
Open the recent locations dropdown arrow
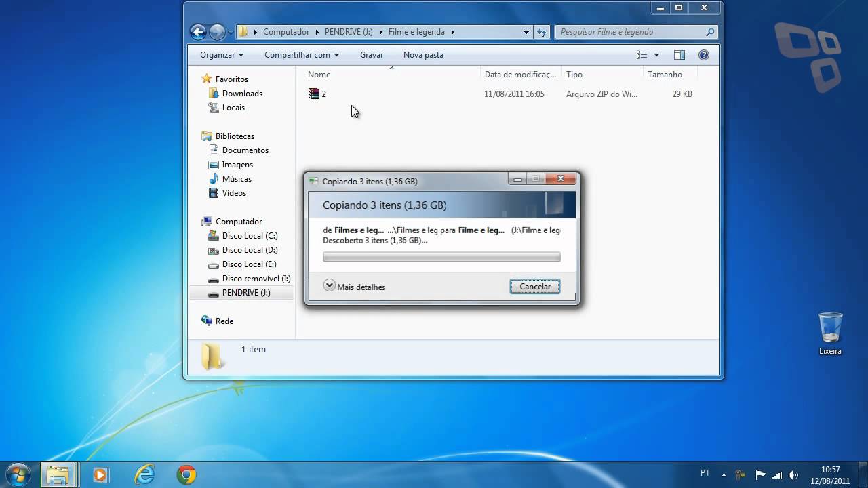tap(231, 32)
